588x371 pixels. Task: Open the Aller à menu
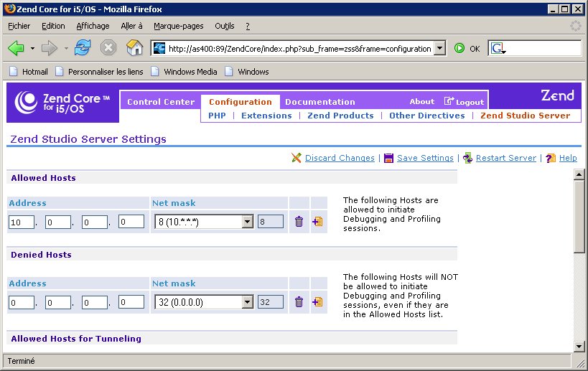tap(131, 26)
